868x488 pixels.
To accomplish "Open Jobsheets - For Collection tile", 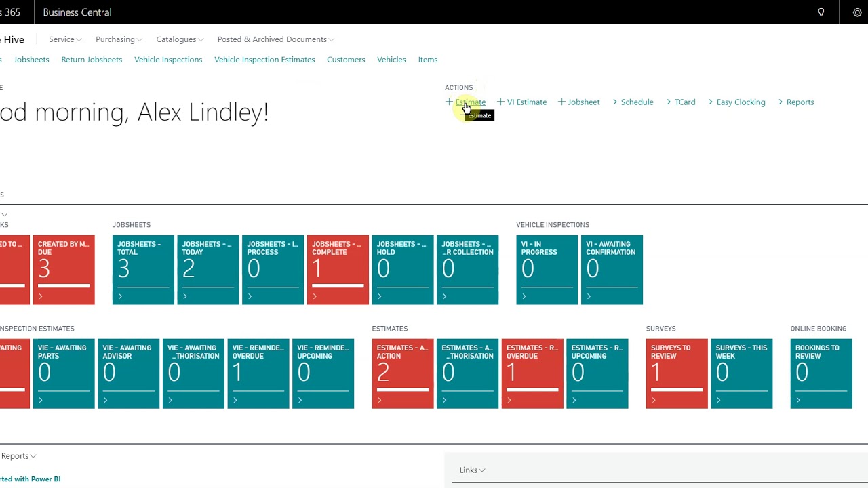I will [468, 270].
